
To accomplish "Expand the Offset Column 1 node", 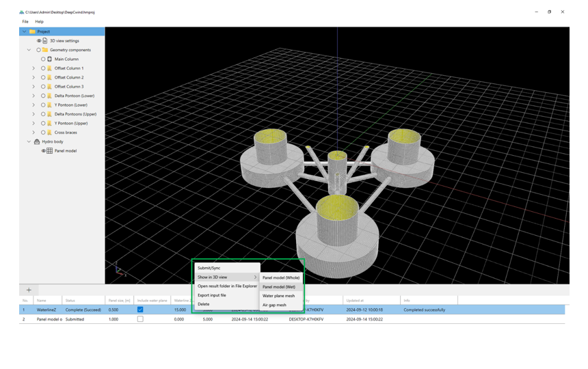I will 34,68.
